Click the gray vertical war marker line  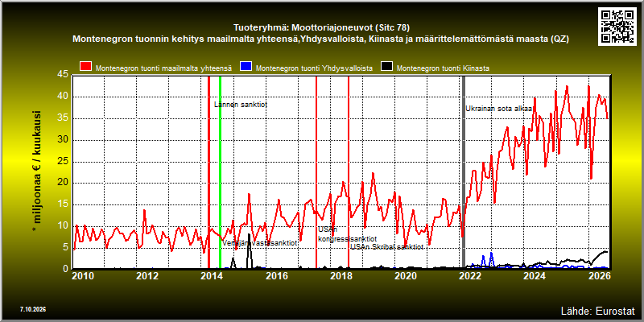[464, 172]
